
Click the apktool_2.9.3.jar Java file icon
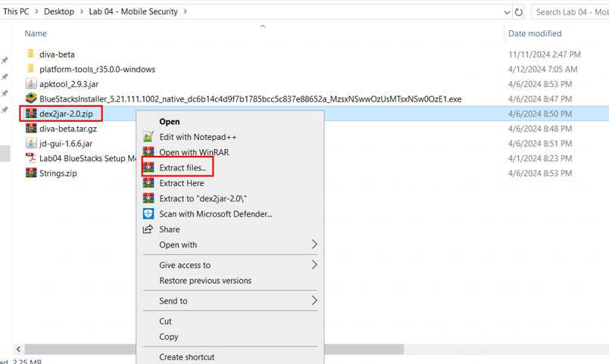[31, 83]
